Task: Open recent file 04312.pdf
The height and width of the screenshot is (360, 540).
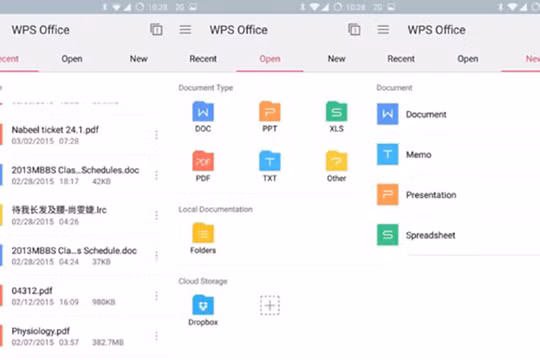Action: (x=79, y=296)
